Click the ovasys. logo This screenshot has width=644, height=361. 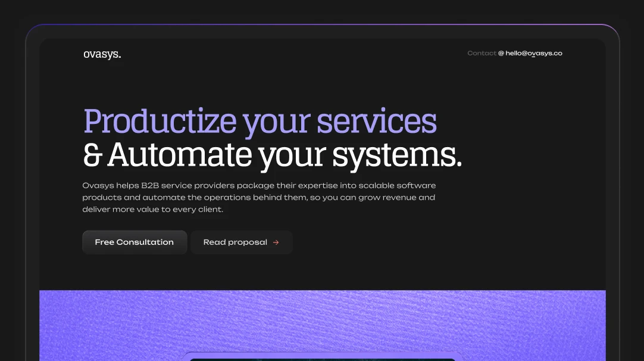click(x=102, y=54)
